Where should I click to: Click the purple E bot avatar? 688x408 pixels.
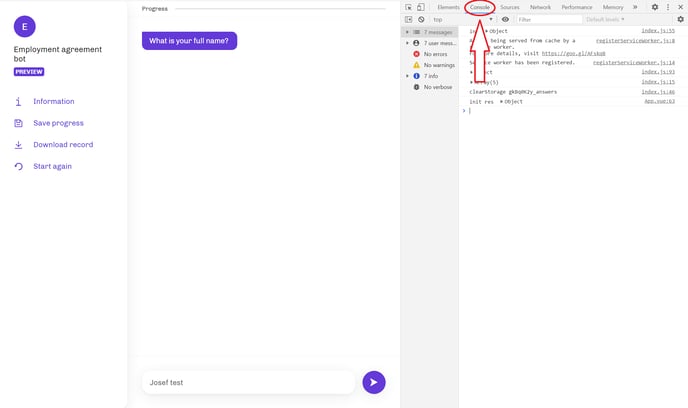(x=25, y=27)
